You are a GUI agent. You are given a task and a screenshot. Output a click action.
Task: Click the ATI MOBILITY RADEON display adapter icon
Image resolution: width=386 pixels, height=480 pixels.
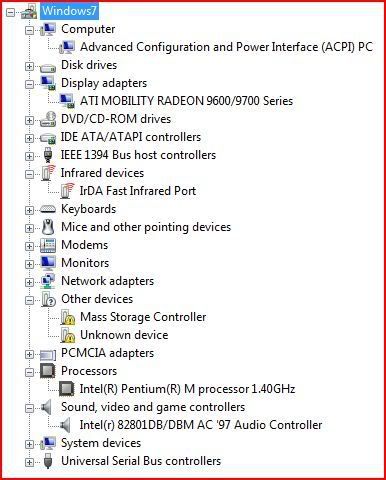(67, 101)
